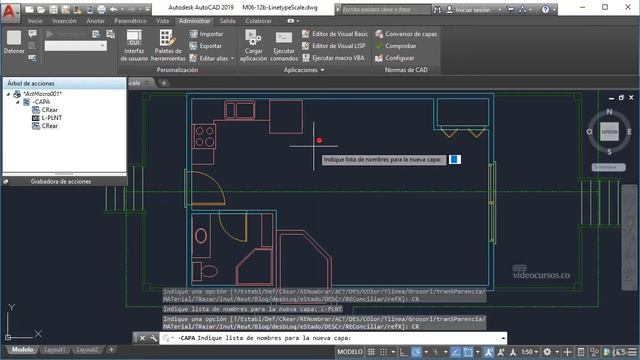This screenshot has width=640, height=360.
Task: Expand the Aplicaciones panel dropdown
Action: tap(304, 70)
